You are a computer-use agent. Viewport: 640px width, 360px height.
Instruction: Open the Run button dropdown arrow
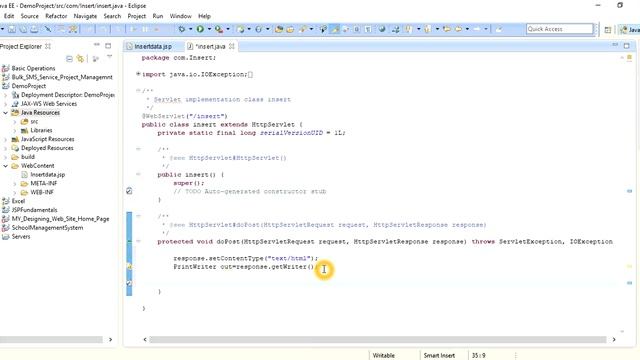pyautogui.click(x=209, y=29)
